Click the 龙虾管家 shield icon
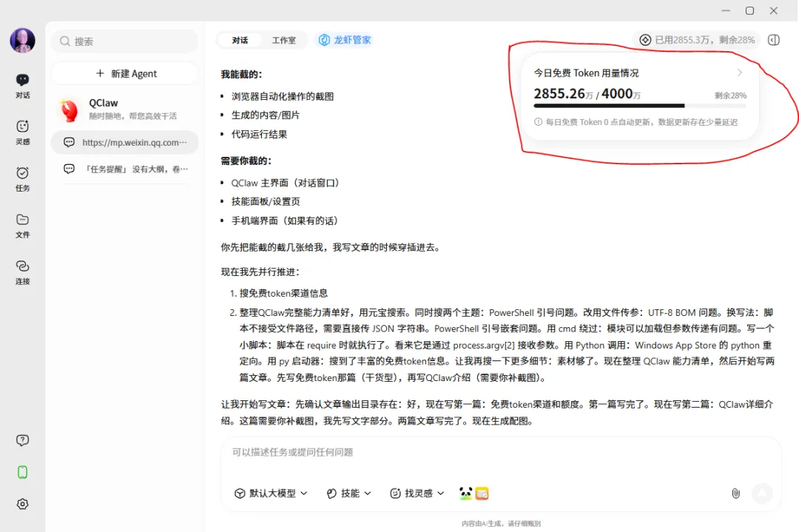The height and width of the screenshot is (532, 799). tap(324, 40)
